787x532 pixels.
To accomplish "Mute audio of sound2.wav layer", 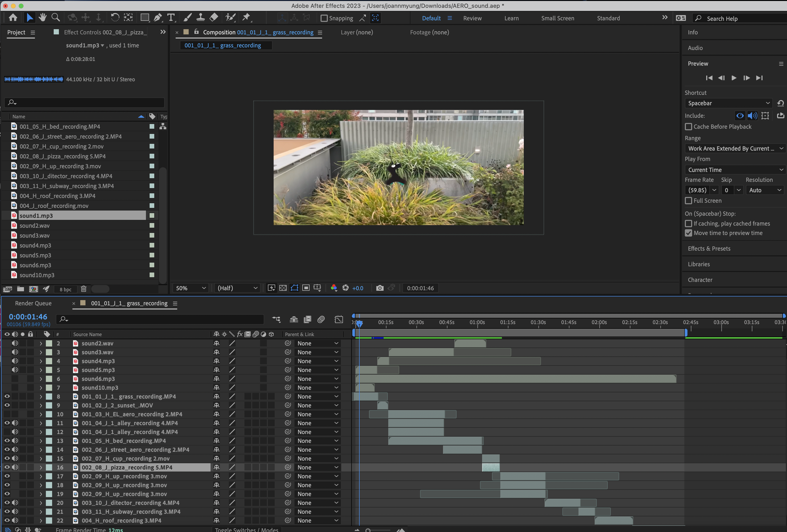I will pos(15,343).
